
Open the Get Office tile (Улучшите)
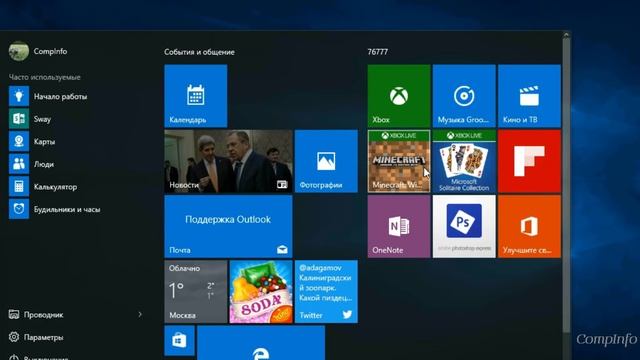click(x=529, y=227)
